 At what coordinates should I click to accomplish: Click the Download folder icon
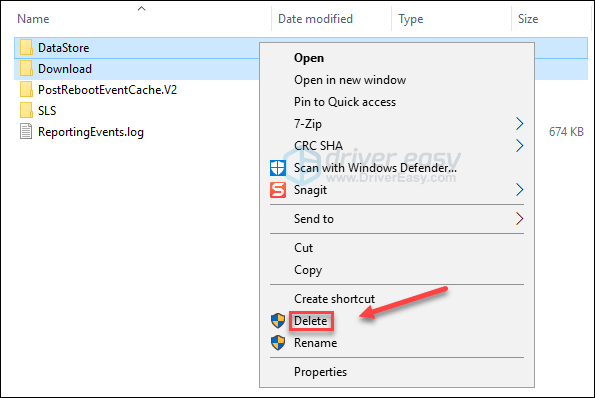pyautogui.click(x=26, y=69)
